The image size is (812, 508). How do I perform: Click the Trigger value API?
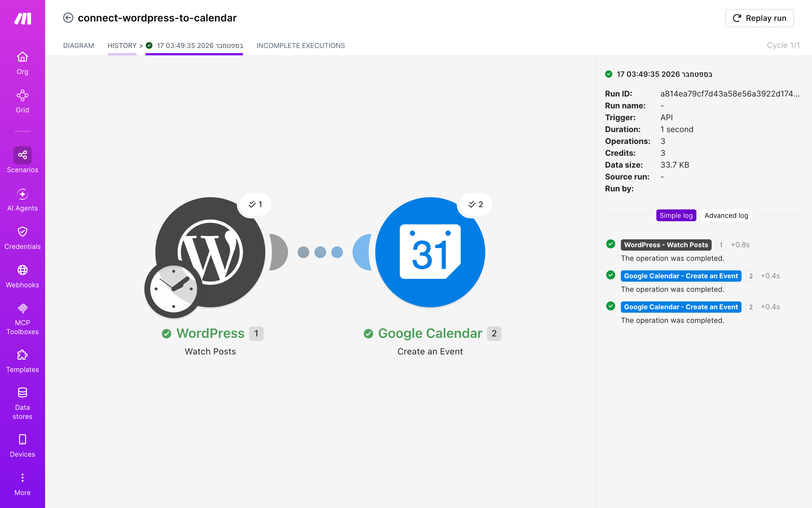click(667, 118)
